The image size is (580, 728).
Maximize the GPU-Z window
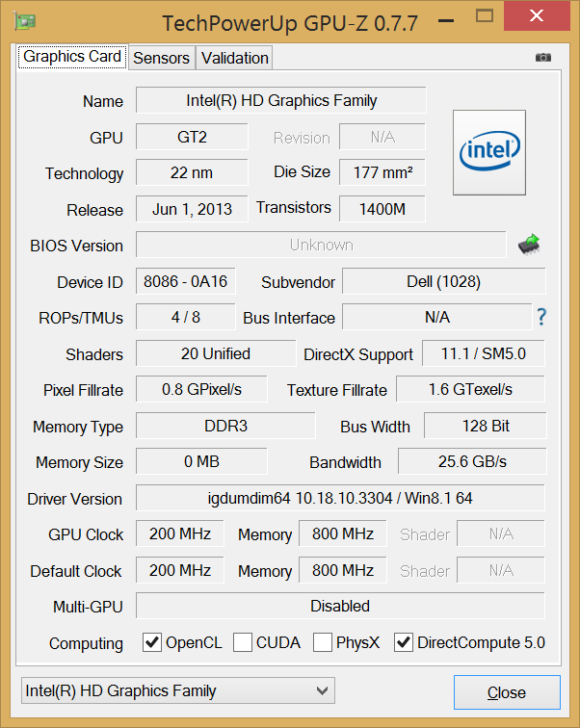(x=485, y=16)
